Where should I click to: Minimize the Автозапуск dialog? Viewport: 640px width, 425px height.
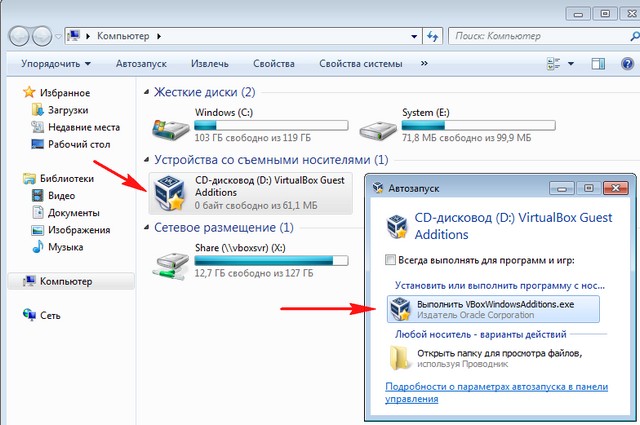pyautogui.click(x=562, y=188)
